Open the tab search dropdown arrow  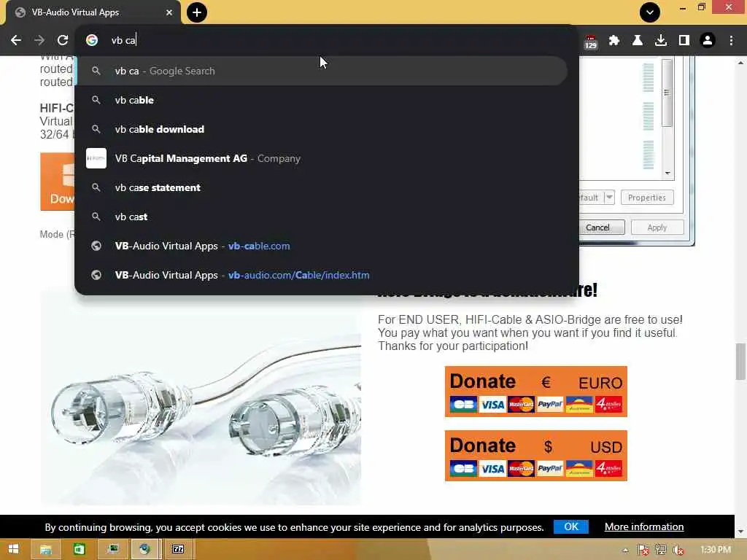(650, 12)
